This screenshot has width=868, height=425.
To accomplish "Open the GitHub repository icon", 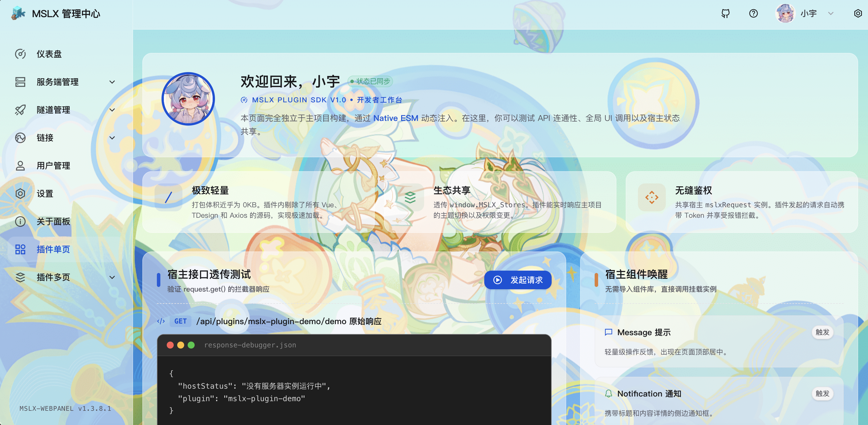I will (725, 13).
